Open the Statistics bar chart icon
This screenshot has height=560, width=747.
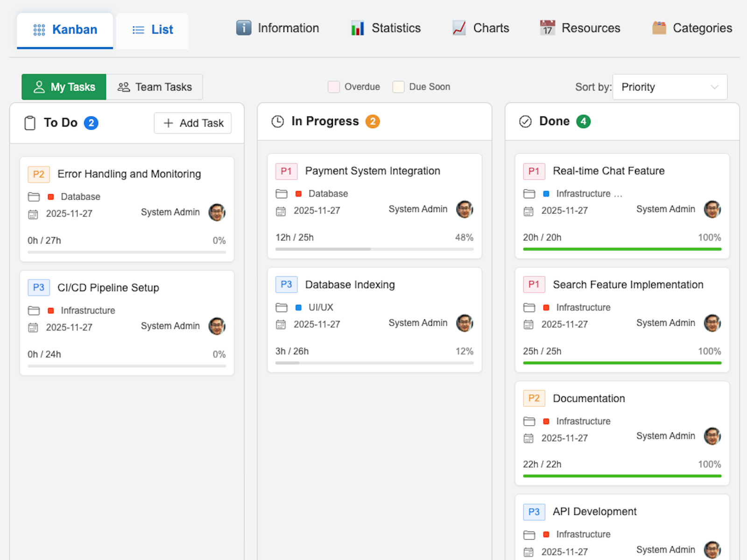point(358,28)
